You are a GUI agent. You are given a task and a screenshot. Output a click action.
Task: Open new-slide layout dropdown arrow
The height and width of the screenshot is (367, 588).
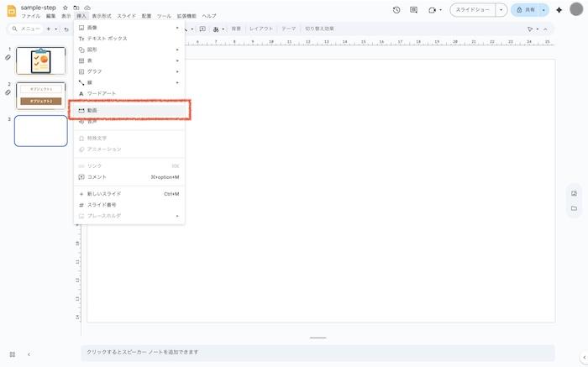pos(56,29)
